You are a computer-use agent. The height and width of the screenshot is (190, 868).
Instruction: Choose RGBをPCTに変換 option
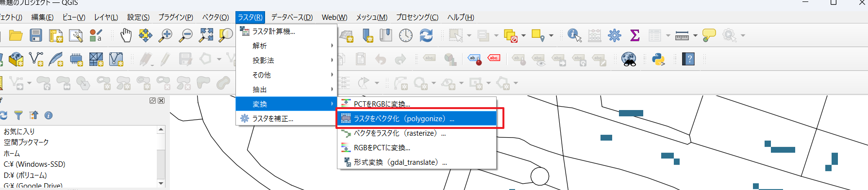[417, 147]
